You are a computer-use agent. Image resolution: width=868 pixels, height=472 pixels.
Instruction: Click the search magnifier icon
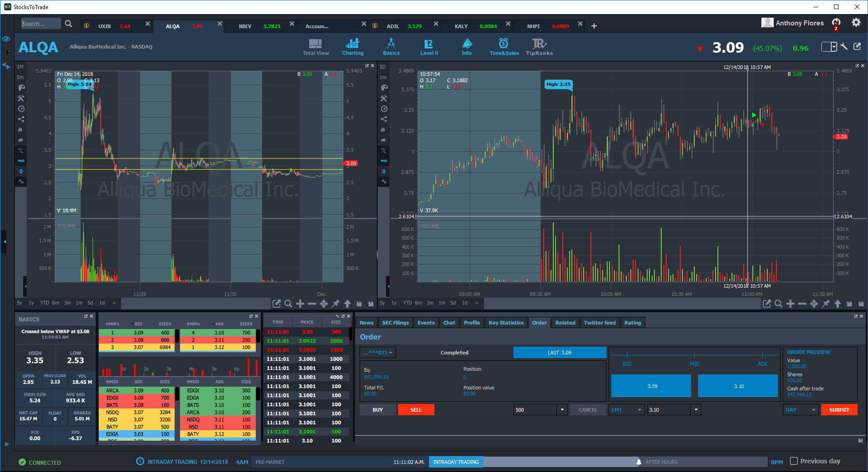pyautogui.click(x=68, y=24)
